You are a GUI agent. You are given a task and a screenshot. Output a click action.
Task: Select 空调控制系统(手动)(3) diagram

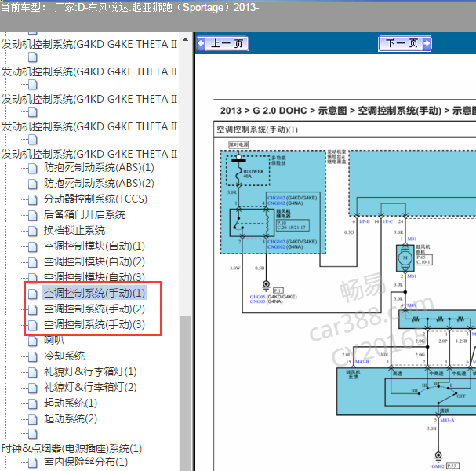pos(94,324)
